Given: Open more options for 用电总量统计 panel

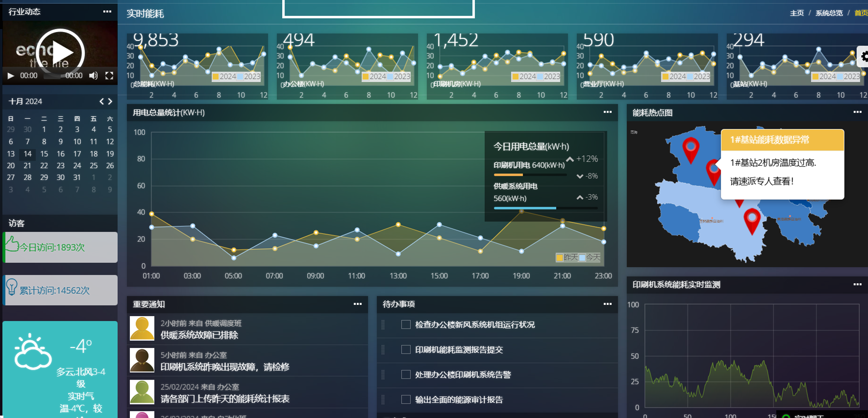Looking at the screenshot, I should 608,112.
